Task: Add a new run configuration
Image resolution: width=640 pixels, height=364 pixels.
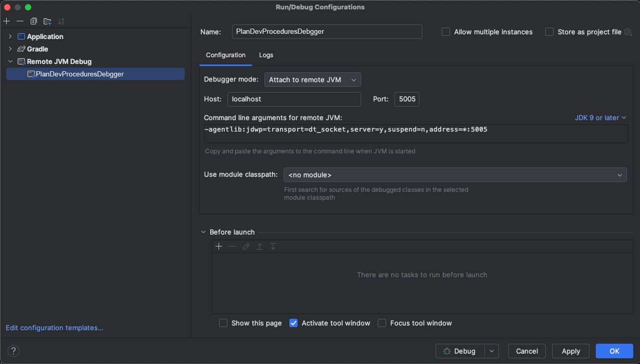Action: point(6,21)
